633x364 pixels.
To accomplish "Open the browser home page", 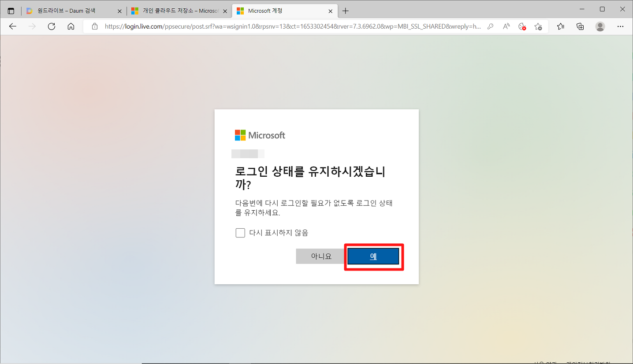I will (x=71, y=26).
